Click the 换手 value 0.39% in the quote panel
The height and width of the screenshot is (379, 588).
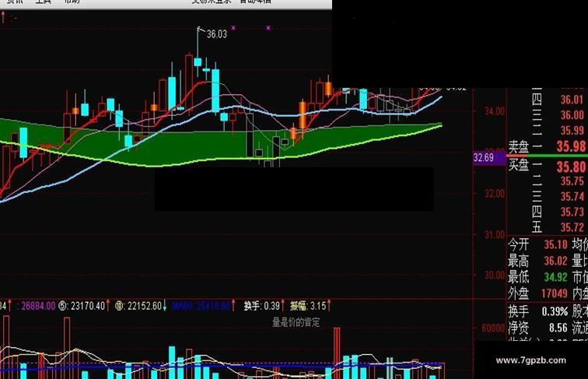coord(555,311)
